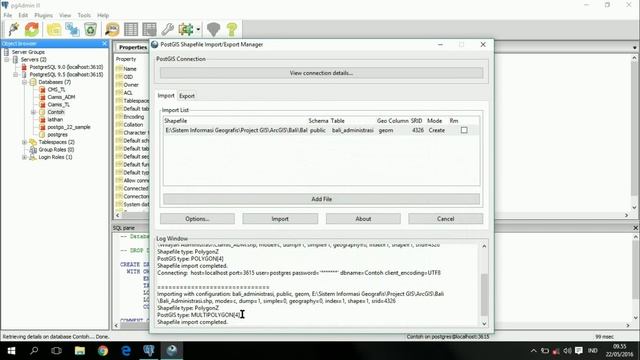Open the Plugins menu

pyautogui.click(x=44, y=15)
